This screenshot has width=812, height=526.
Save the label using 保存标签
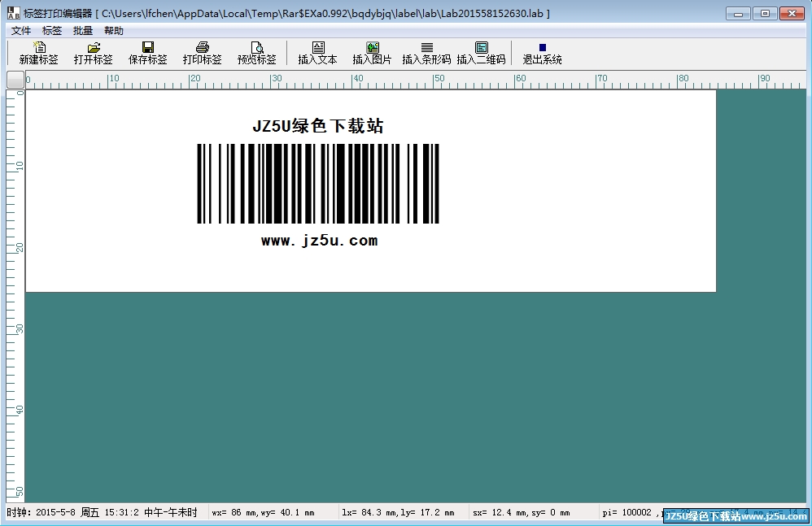click(x=147, y=54)
